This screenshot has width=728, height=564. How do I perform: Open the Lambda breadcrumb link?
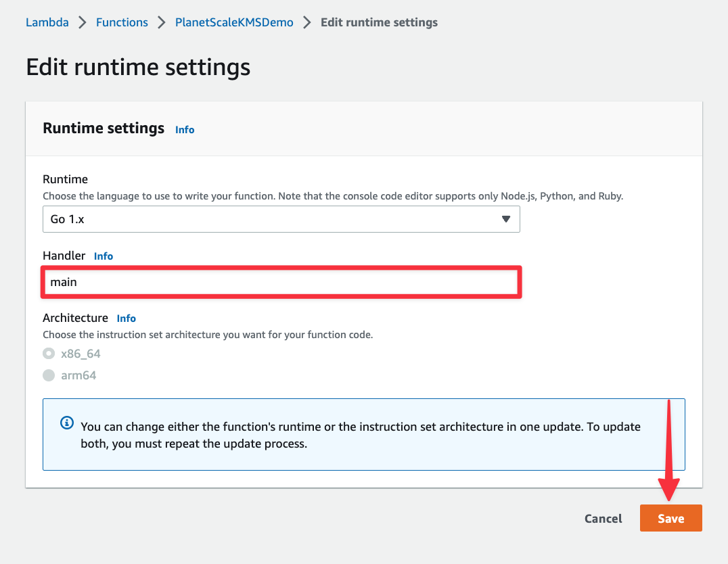click(x=47, y=22)
